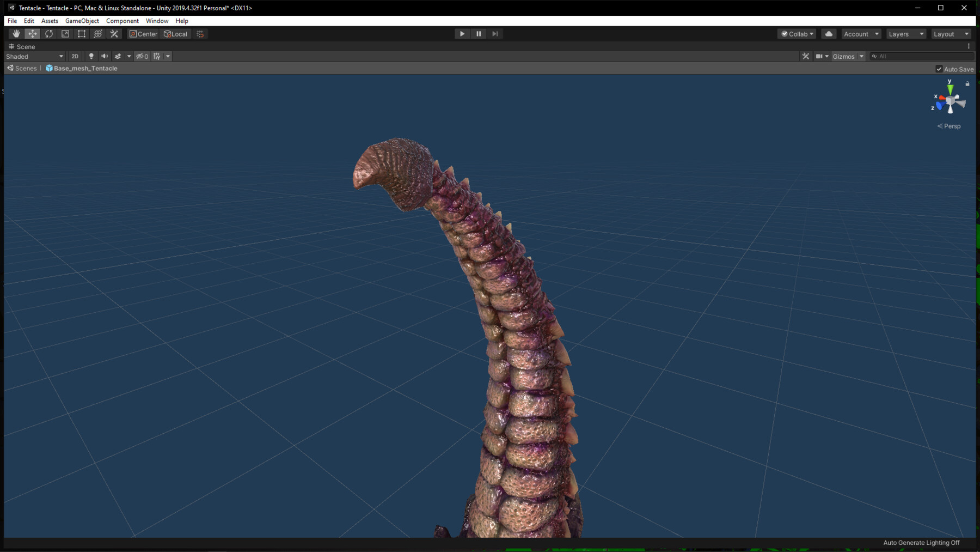
Task: Open the Layout dropdown
Action: [x=951, y=34]
